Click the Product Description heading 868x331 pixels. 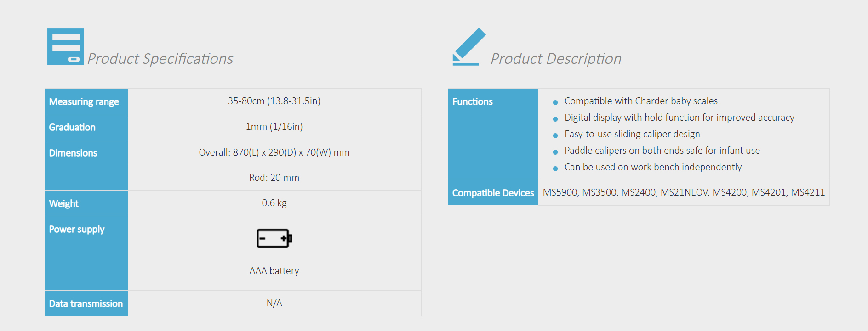coord(556,59)
